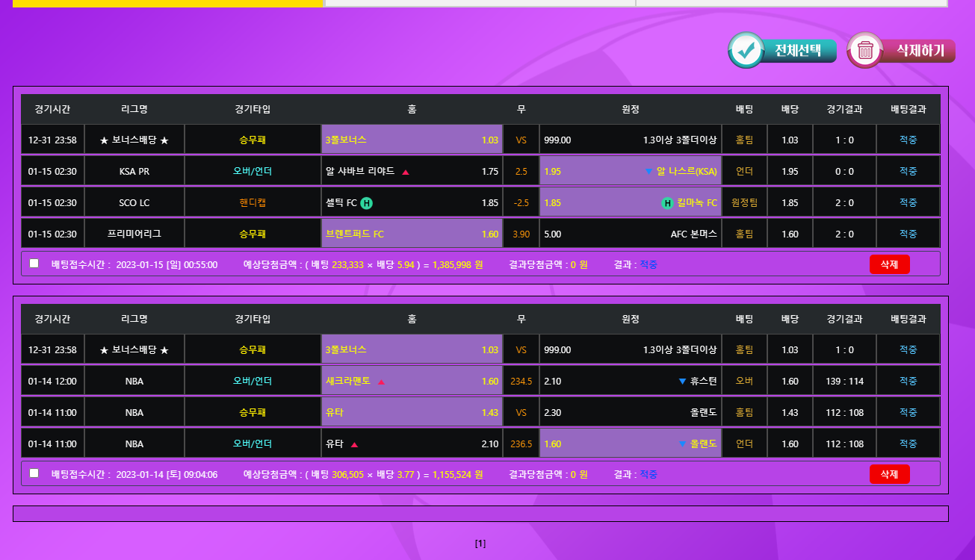Click red up arrow next to 알 샤바브 리야드
This screenshot has height=560, width=975.
406,172
